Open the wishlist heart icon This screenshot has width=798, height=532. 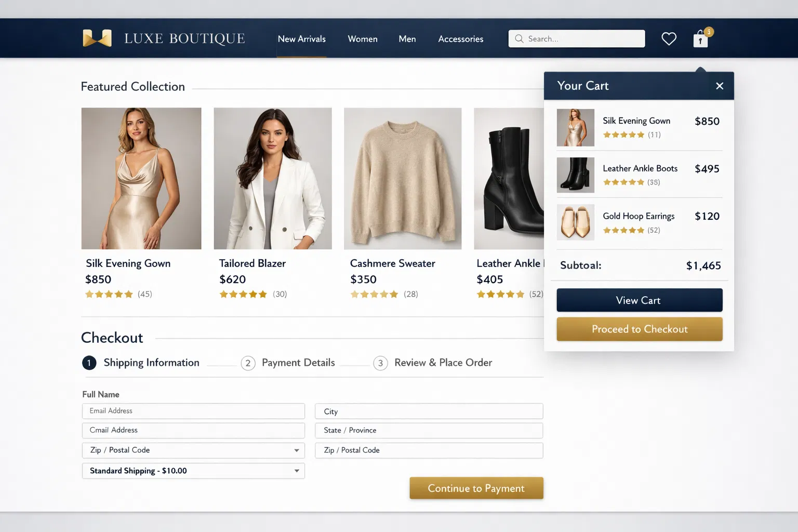coord(669,38)
